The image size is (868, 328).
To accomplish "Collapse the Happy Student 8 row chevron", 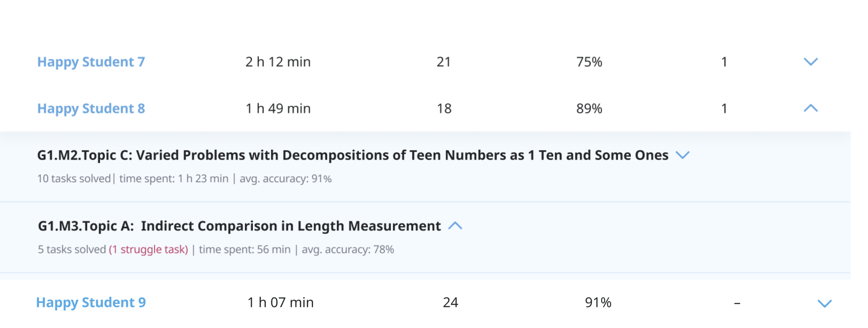I will 810,108.
